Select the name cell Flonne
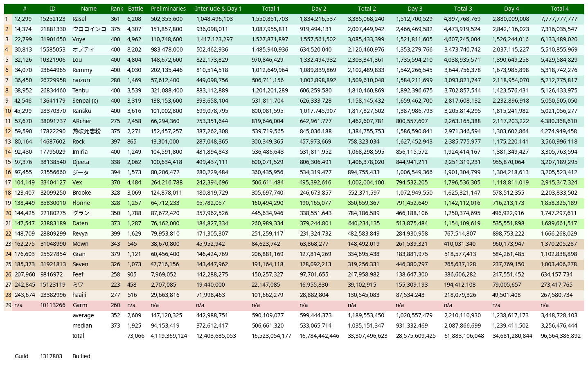Screen dimensions: 588x366 81,203
